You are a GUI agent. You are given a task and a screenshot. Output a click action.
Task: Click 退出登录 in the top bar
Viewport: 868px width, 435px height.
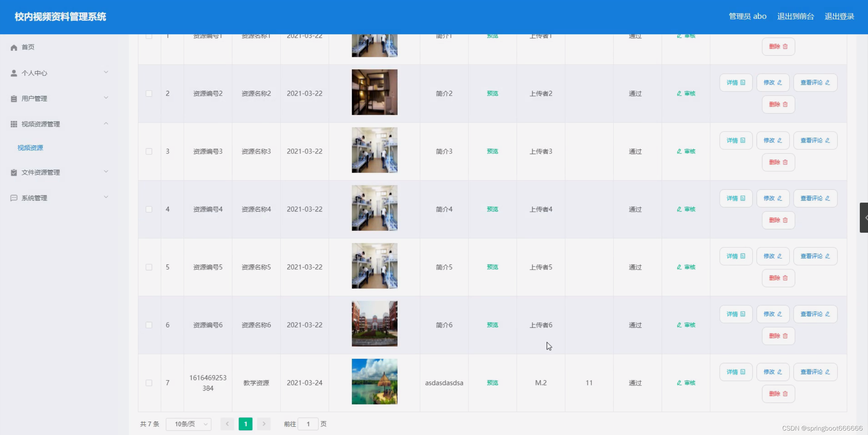pos(839,16)
